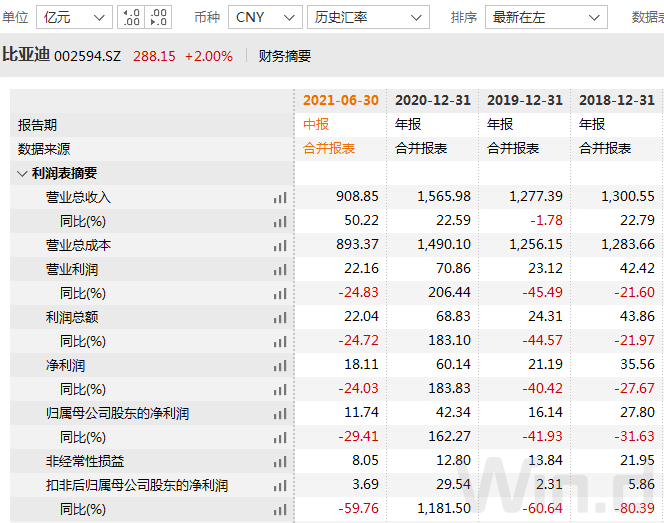664x523 pixels.
Task: Expand the 历史汇率 dropdown
Action: point(368,17)
